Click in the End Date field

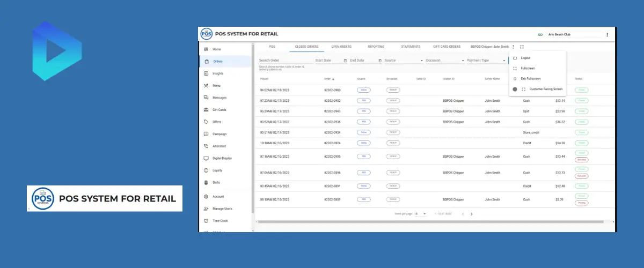click(363, 61)
